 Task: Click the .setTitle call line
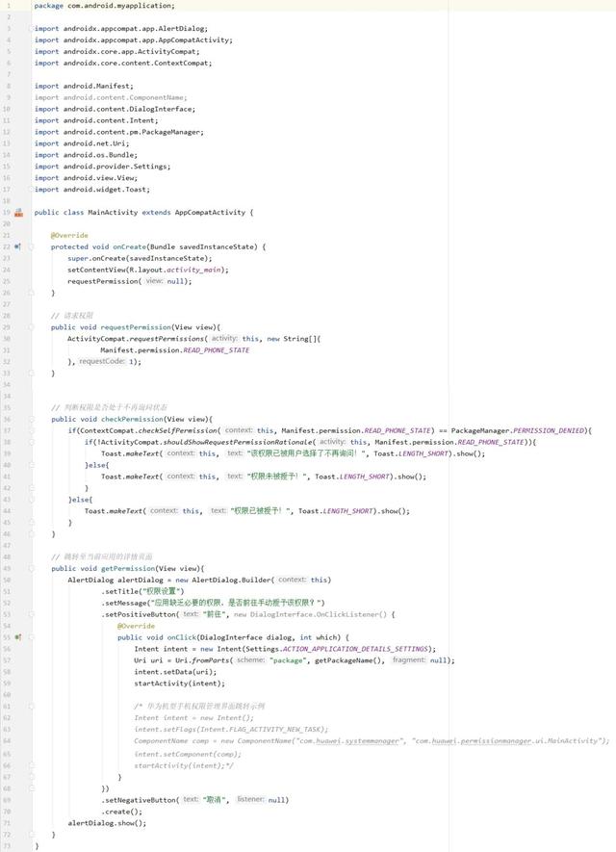click(142, 591)
